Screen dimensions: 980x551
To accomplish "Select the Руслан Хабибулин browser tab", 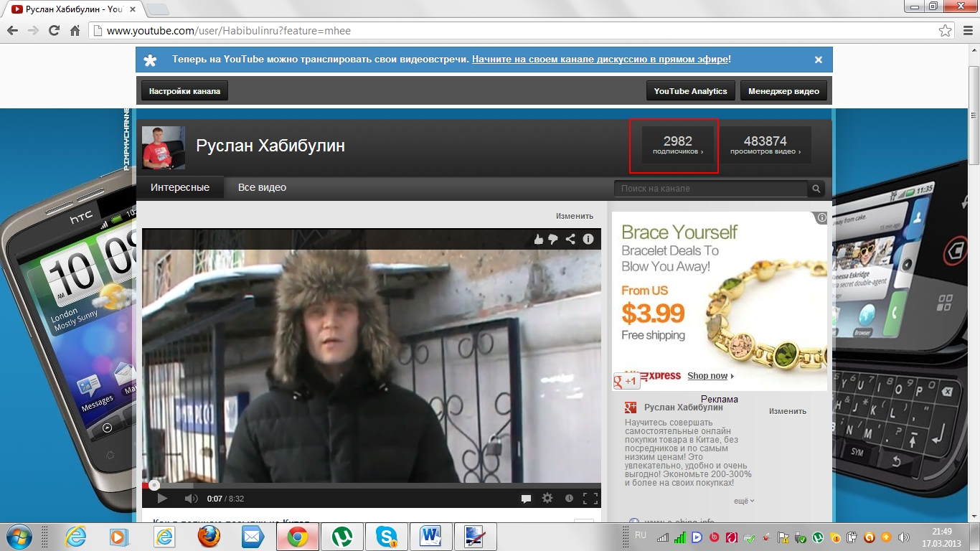I will point(74,9).
